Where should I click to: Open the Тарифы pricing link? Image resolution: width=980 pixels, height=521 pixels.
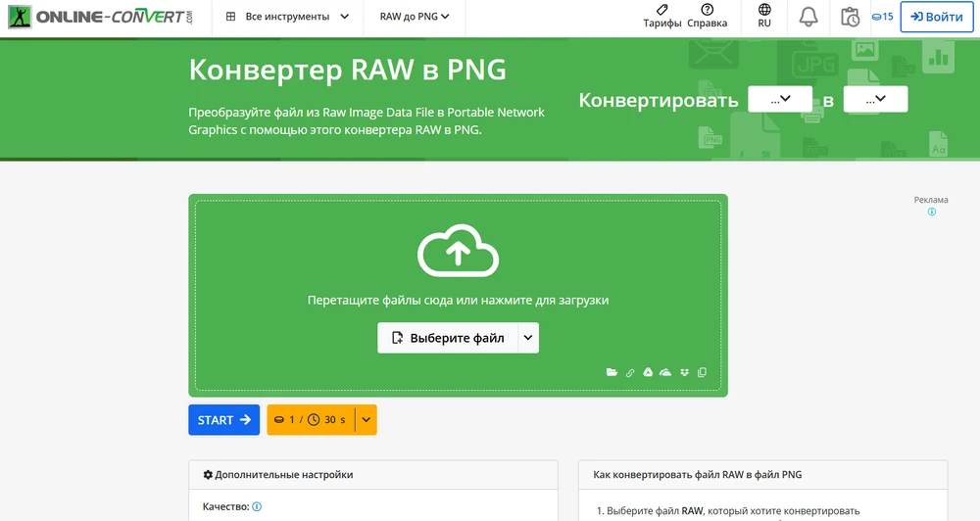point(662,17)
